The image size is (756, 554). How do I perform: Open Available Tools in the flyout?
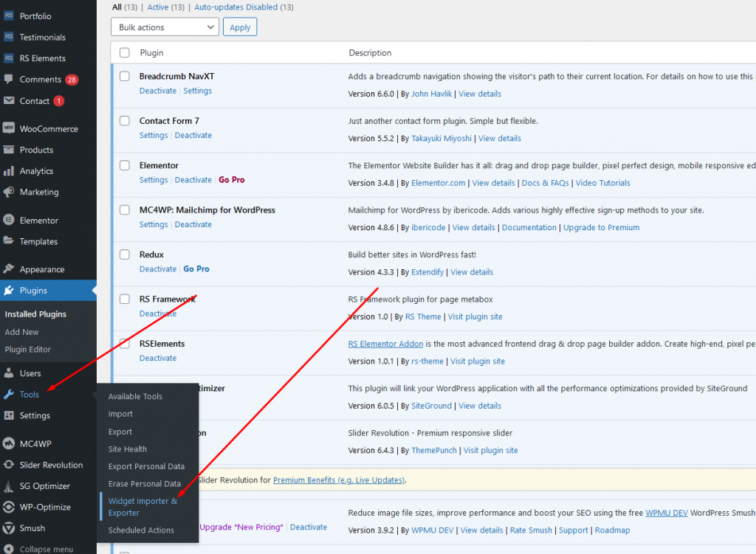pyautogui.click(x=135, y=396)
